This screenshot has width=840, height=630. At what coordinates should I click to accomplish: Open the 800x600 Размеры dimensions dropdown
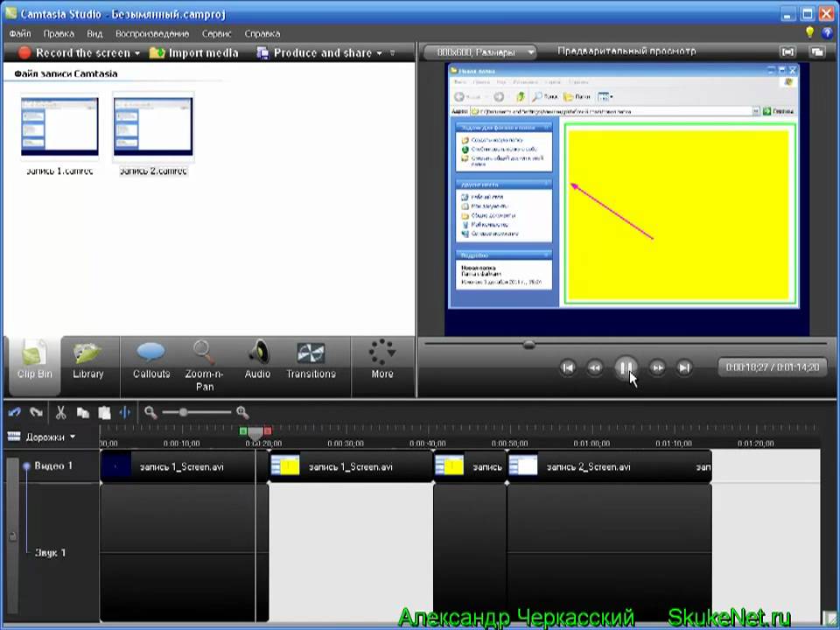click(480, 52)
